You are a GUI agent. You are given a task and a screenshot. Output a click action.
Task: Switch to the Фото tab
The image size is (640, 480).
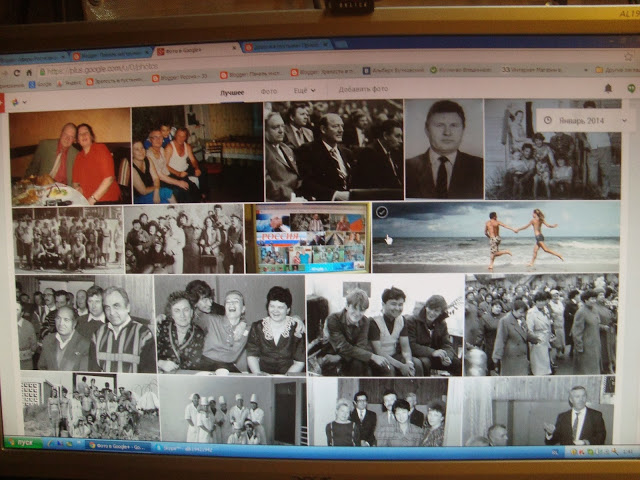269,91
